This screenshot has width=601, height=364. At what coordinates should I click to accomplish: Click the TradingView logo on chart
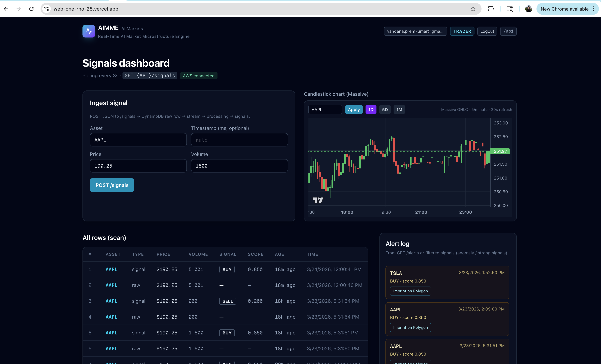tap(318, 200)
